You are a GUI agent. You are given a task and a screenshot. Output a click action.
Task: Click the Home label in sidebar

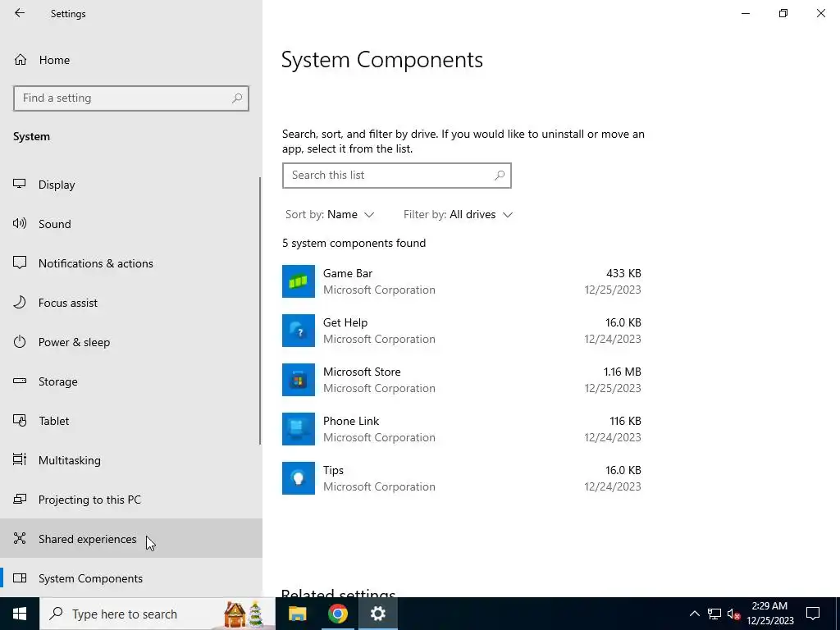[x=55, y=60]
